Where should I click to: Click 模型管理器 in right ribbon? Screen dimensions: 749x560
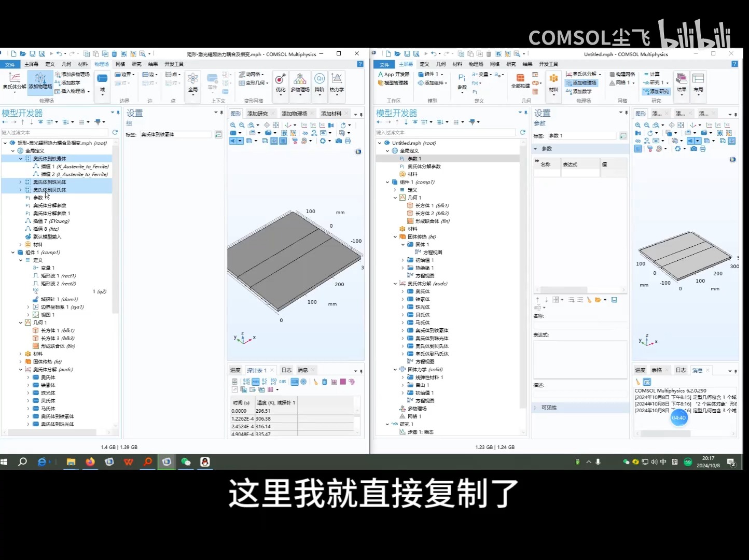tap(393, 82)
